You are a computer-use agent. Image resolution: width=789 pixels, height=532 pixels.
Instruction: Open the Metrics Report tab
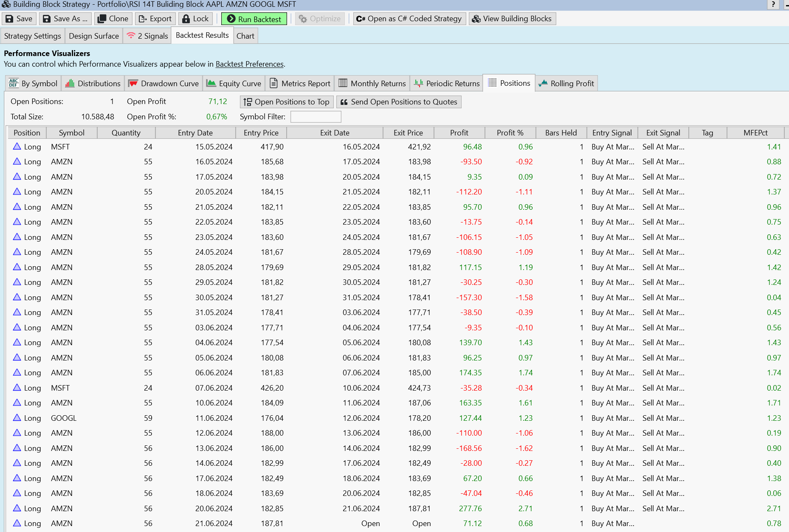point(300,84)
